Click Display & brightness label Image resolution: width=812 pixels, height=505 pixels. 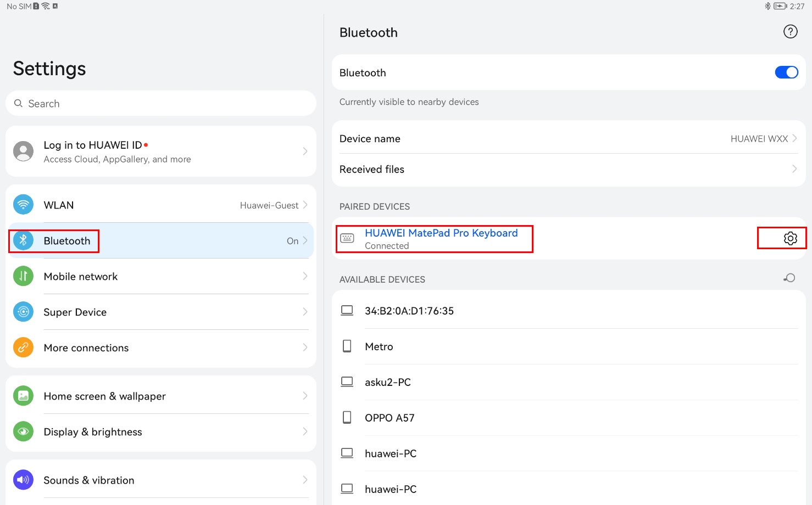(93, 432)
